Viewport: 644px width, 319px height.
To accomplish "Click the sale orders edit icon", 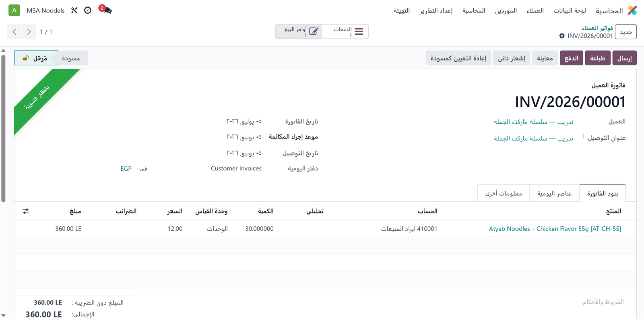I will tap(314, 31).
